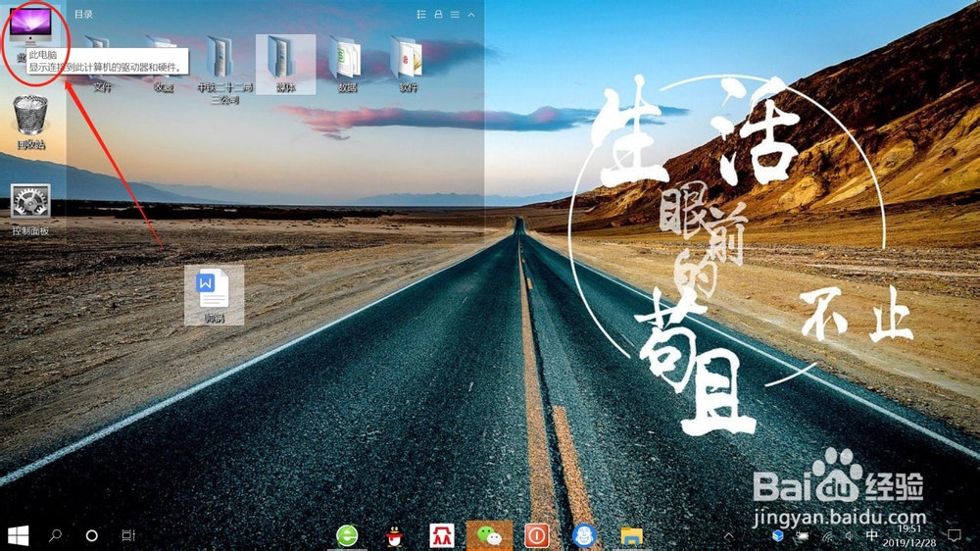Open the Action Center notification icon
Image resolution: width=980 pixels, height=551 pixels.
954,536
